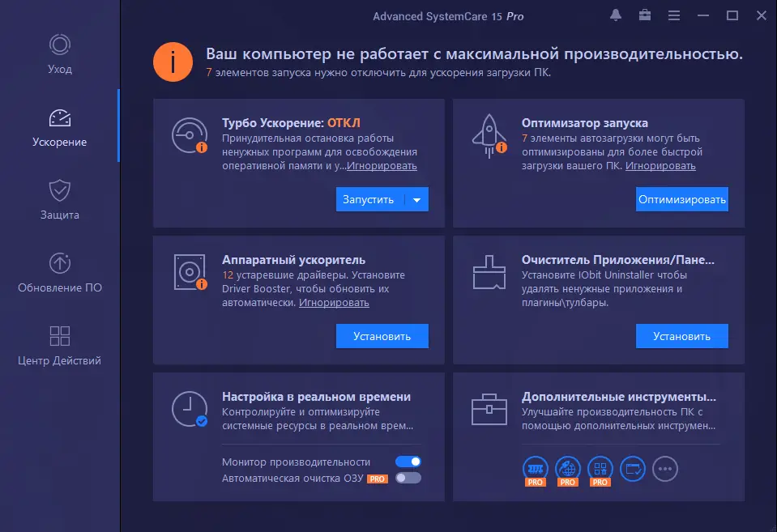Screen dimensions: 777x532
Task: Open the hamburger menu in title bar
Action: click(x=674, y=16)
